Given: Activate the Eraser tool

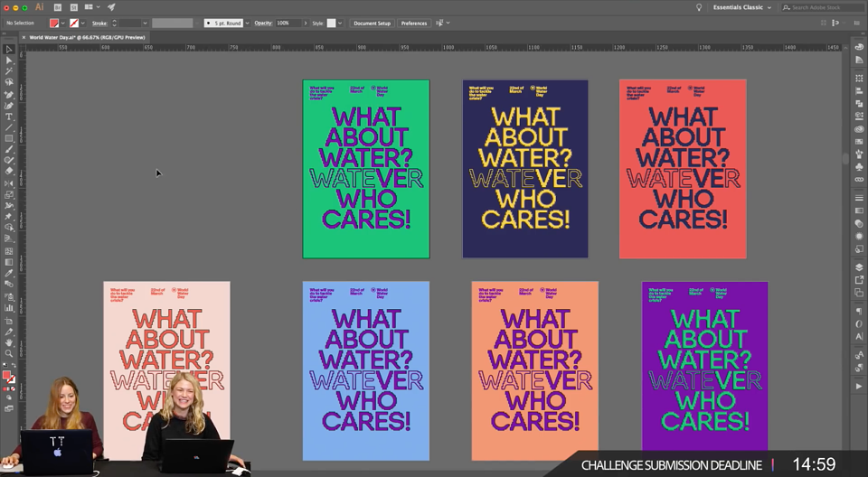Looking at the screenshot, I should 9,172.
